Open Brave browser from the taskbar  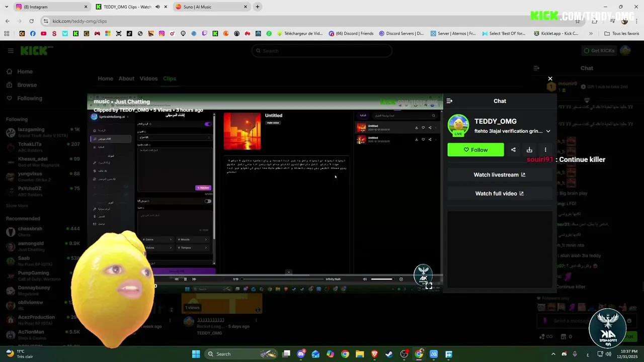click(374, 354)
